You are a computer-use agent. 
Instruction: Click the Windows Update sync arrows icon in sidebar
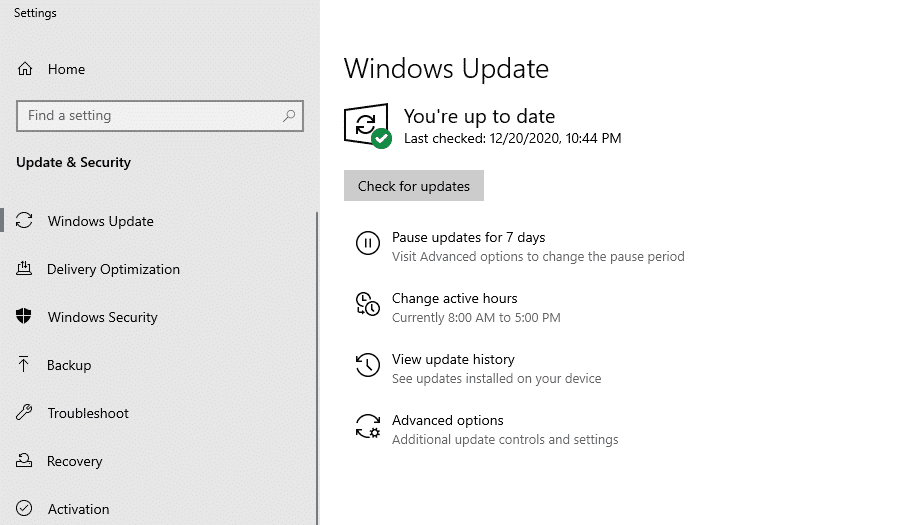click(24, 221)
